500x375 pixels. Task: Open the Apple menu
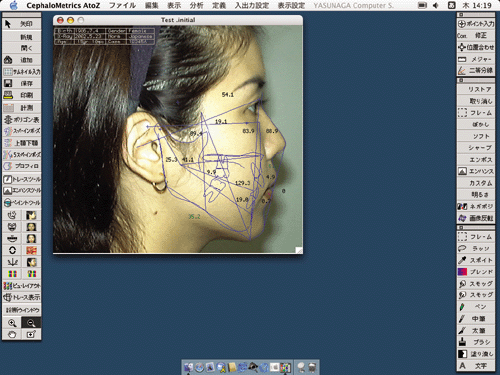point(13,5)
